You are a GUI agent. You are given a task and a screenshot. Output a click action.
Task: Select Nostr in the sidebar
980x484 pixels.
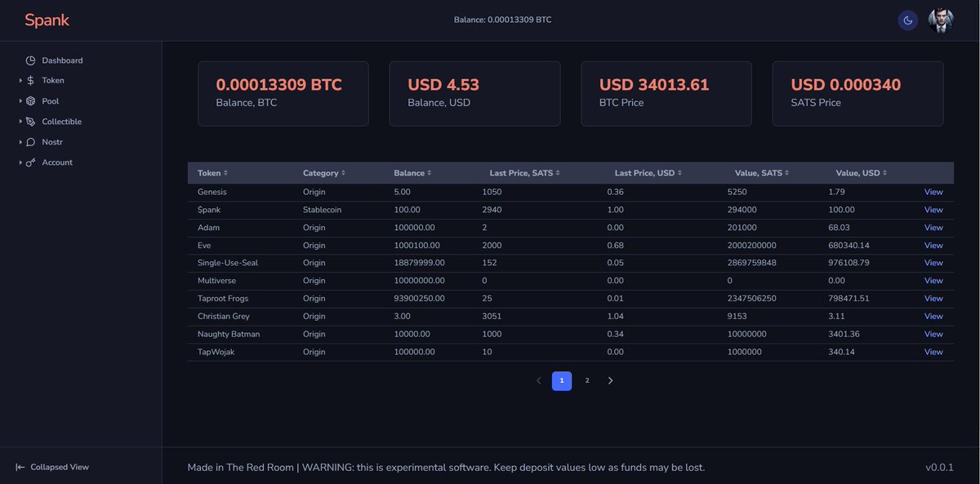coord(52,142)
